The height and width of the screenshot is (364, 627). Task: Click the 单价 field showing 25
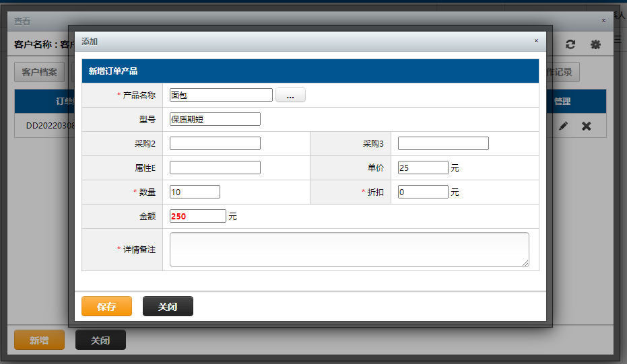tap(423, 168)
